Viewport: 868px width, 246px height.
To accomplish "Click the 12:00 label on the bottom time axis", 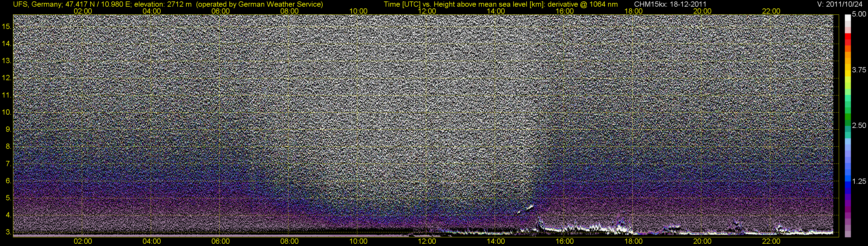I will 427,241.
